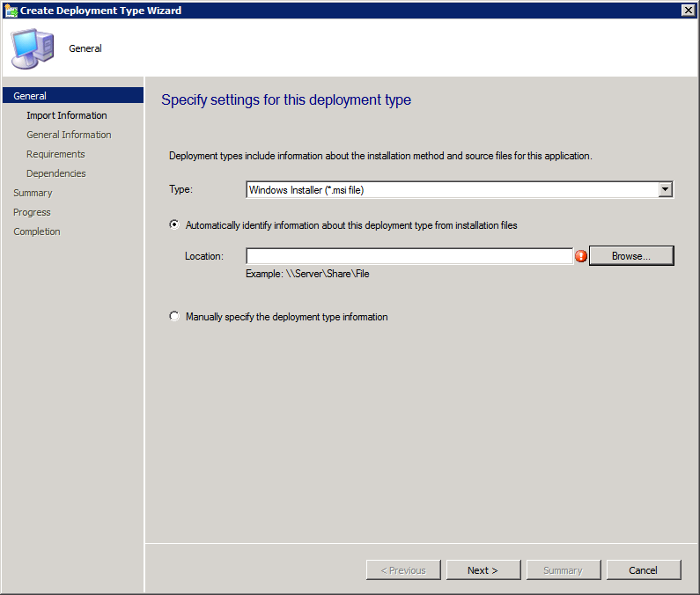Select Completion step in sidebar
The height and width of the screenshot is (595, 700).
[x=37, y=231]
